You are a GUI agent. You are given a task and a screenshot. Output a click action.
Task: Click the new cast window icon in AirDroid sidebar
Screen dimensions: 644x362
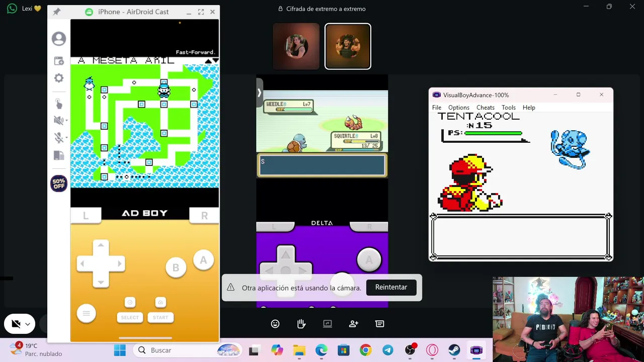pyautogui.click(x=59, y=61)
